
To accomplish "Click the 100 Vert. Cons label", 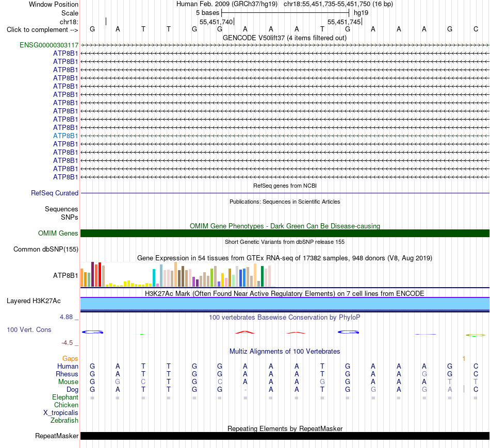I will 29,329.
